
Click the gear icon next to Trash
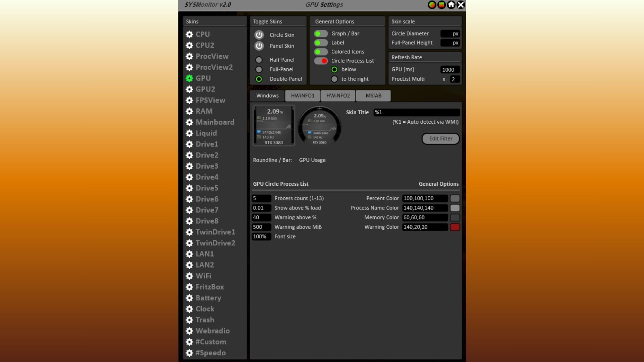pyautogui.click(x=189, y=320)
